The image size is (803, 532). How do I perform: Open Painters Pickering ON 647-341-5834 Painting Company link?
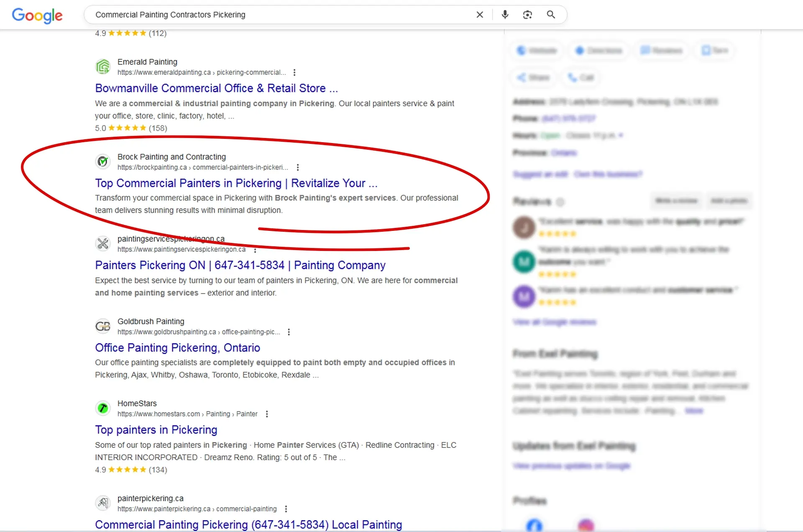pyautogui.click(x=240, y=265)
